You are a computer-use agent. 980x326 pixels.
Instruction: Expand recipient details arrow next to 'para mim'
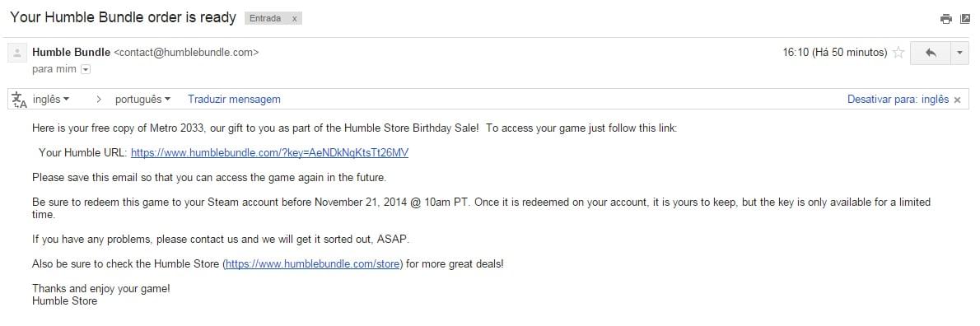point(86,69)
